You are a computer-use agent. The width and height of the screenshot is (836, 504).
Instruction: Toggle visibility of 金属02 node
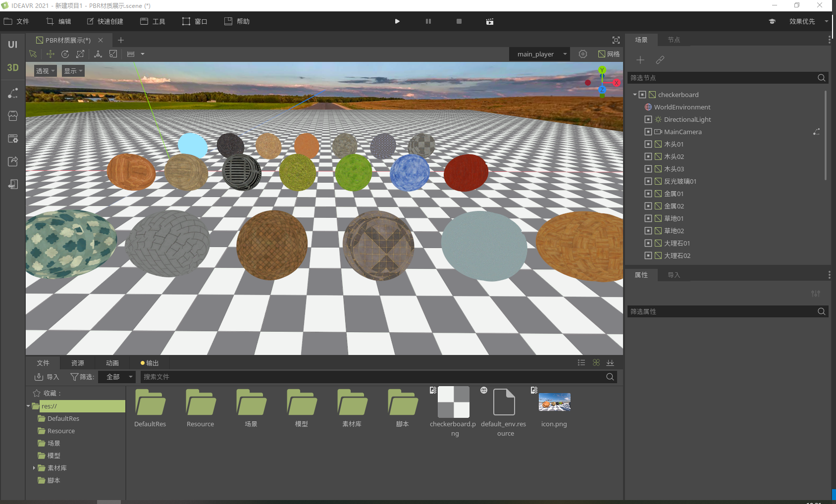coord(648,206)
